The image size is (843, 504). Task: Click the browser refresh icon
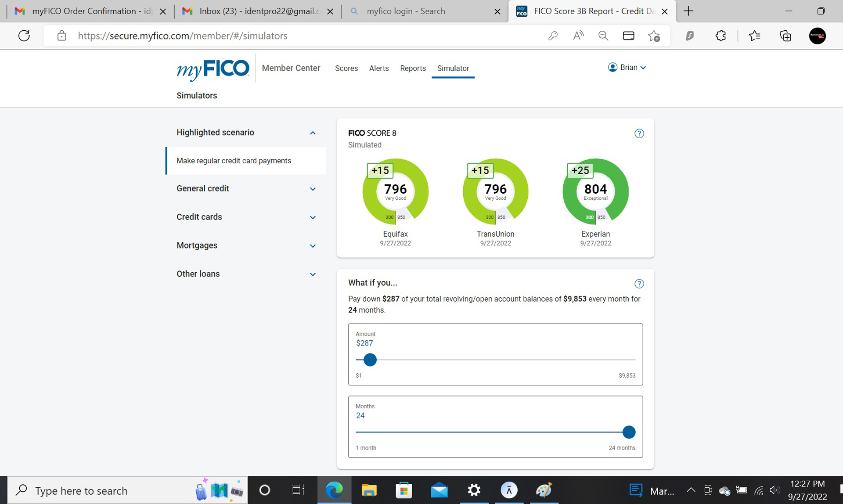click(x=24, y=36)
